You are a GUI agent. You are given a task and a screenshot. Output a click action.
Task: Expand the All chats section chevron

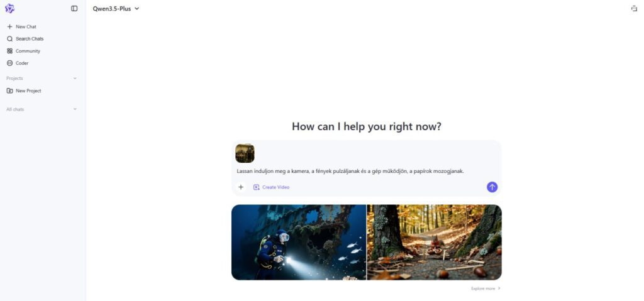click(75, 109)
